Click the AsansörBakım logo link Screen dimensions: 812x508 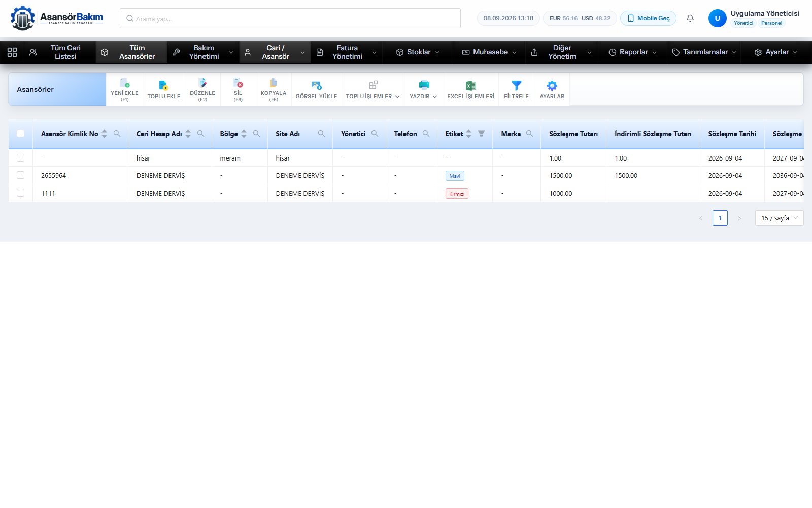click(57, 18)
